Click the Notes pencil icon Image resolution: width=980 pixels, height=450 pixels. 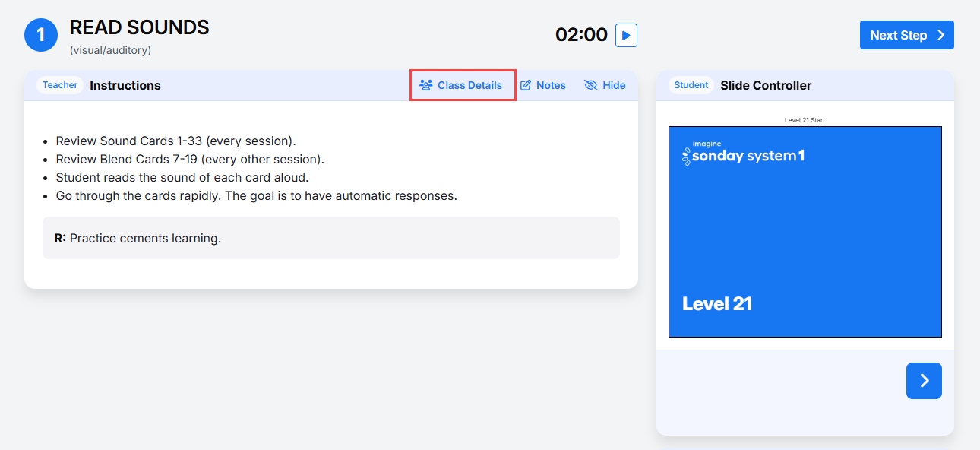[x=526, y=85]
